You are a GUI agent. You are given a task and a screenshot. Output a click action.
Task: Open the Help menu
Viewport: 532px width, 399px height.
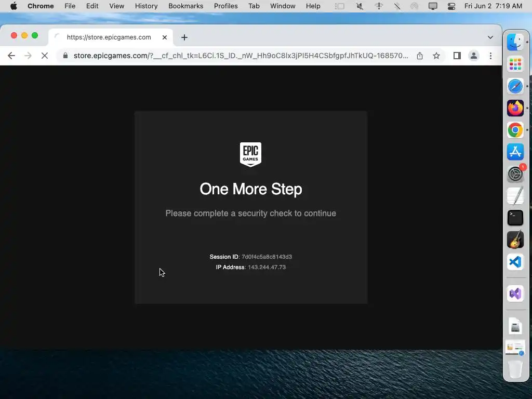coord(313,6)
